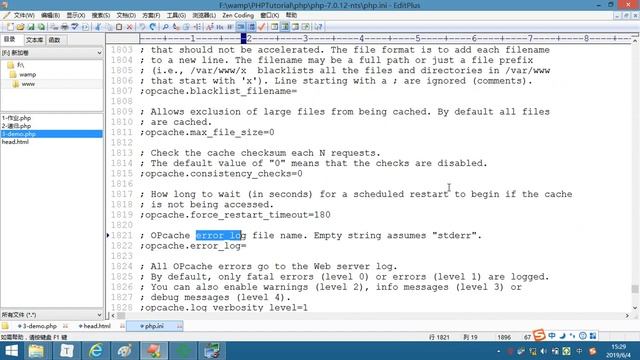Create a new document from the toolbar
The height and width of the screenshot is (360, 640).
pyautogui.click(x=10, y=27)
